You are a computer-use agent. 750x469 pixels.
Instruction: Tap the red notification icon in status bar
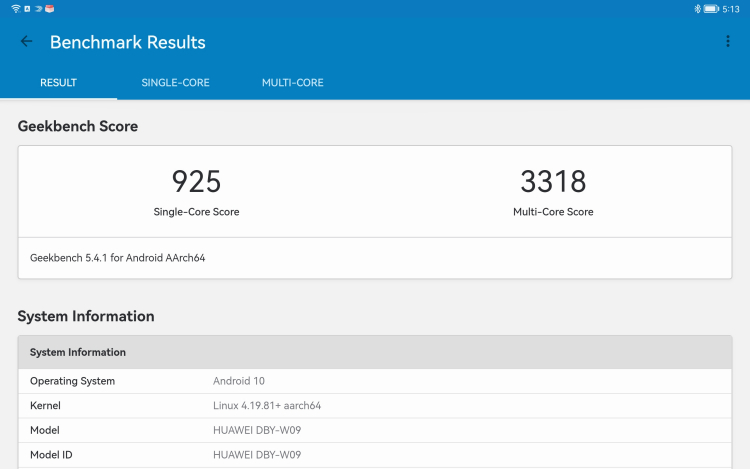(x=49, y=9)
